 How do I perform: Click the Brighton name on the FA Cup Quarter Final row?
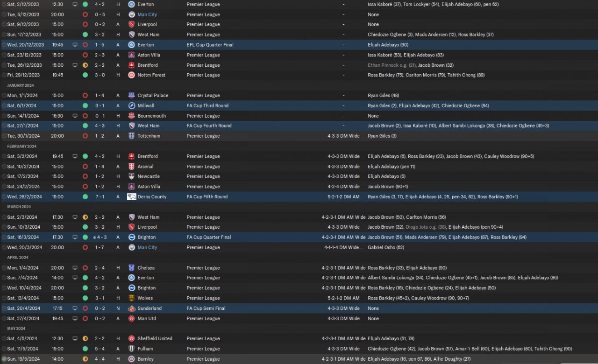pyautogui.click(x=147, y=237)
